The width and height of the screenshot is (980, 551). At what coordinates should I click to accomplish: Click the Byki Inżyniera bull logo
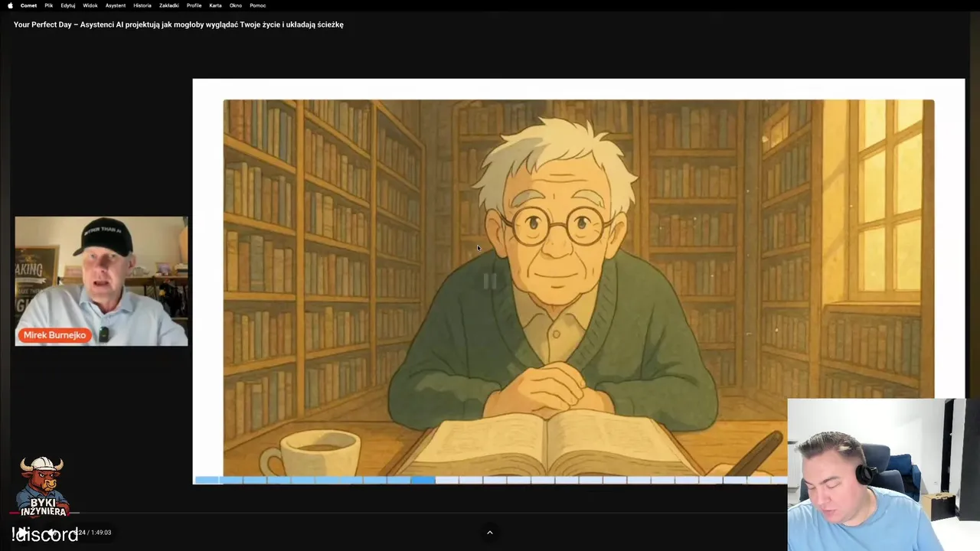[42, 487]
